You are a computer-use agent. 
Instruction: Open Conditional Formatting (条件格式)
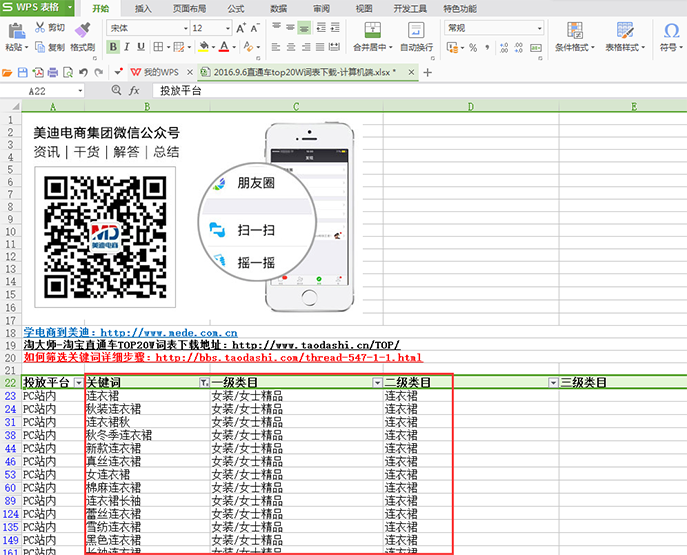coord(575,37)
